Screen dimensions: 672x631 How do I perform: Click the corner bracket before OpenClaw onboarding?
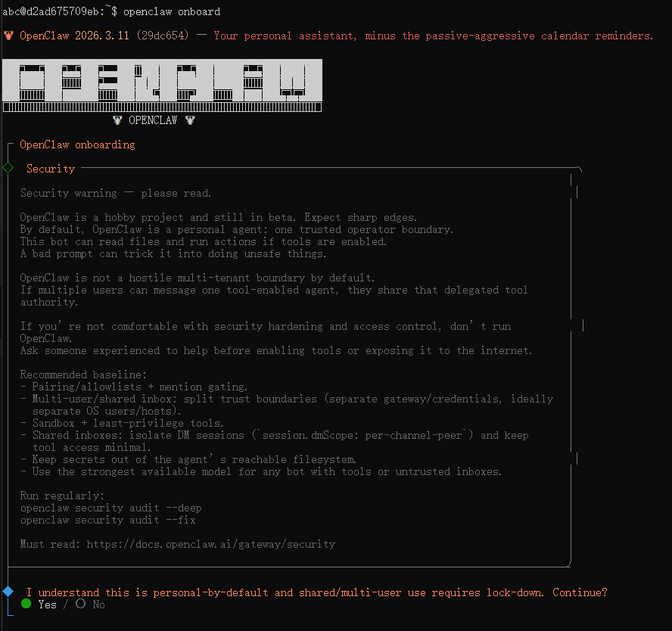coord(10,145)
